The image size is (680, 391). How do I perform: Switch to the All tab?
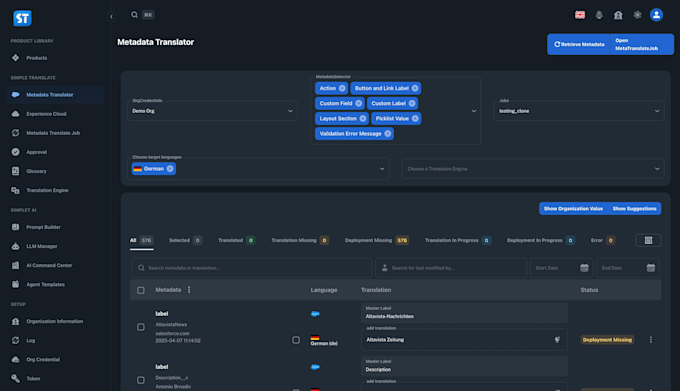pos(141,241)
